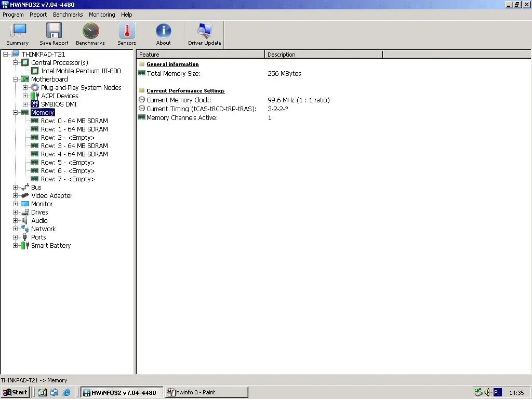Open the Monitoring menu
Image resolution: width=532 pixels, height=399 pixels.
102,15
